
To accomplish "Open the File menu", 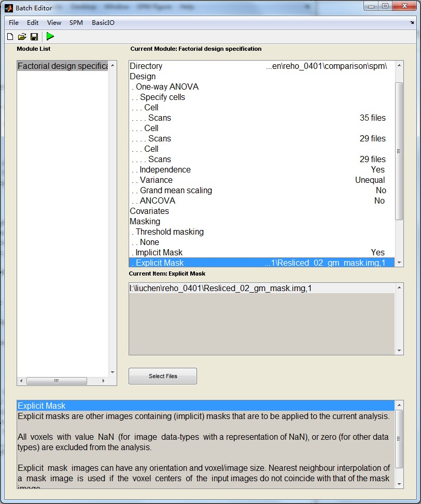I will pyautogui.click(x=13, y=22).
